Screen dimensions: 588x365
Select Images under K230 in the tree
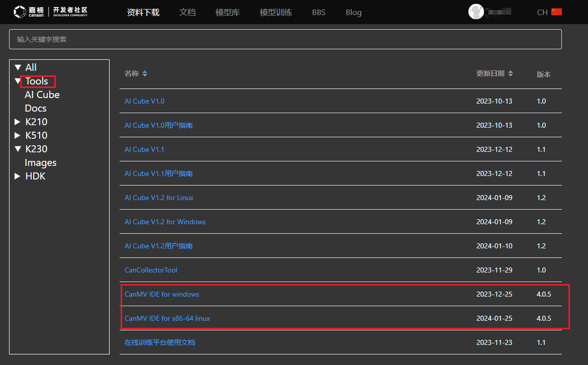(41, 163)
